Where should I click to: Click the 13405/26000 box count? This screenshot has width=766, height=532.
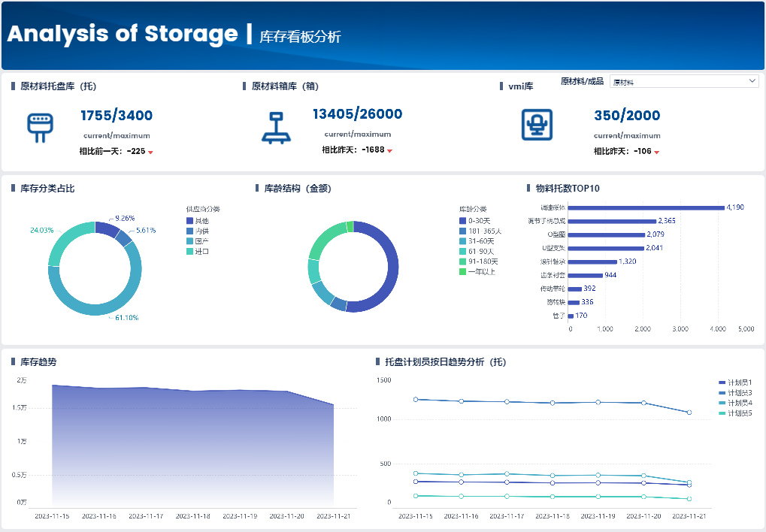357,114
